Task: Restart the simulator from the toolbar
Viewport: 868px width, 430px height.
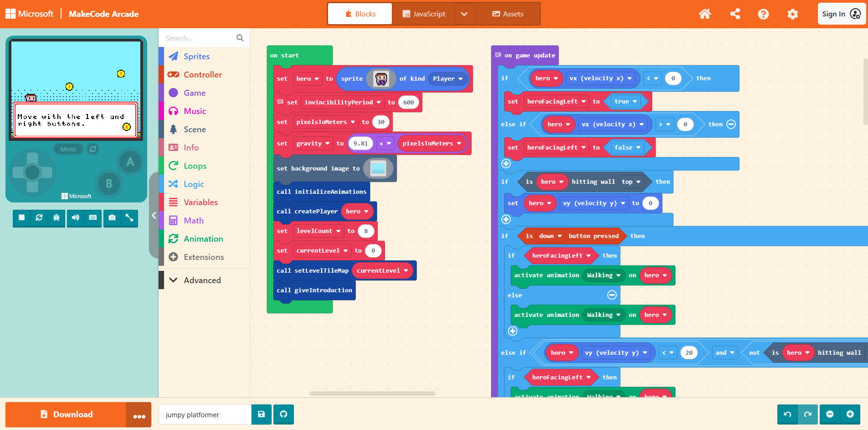Action: tap(39, 218)
